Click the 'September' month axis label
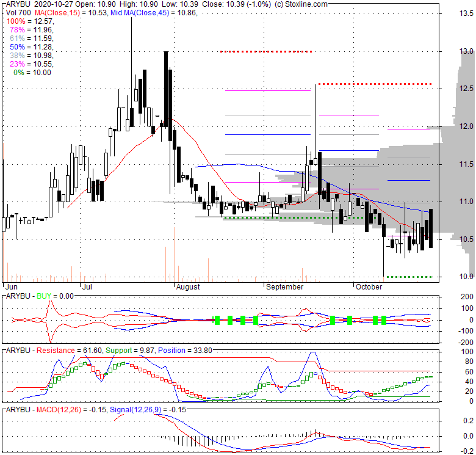Image resolution: width=476 pixels, height=455 pixels. [285, 286]
